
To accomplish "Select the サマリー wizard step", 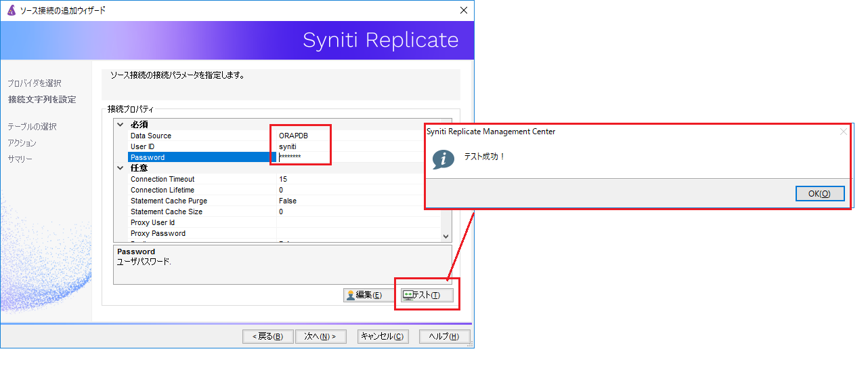I will tap(20, 159).
